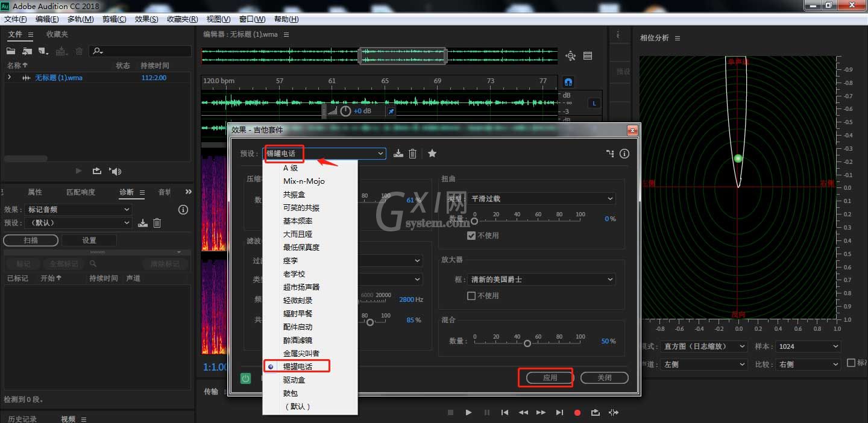Expand hidden panel tabs with double chevron
Image resolution: width=868 pixels, height=423 pixels.
pyautogui.click(x=189, y=192)
